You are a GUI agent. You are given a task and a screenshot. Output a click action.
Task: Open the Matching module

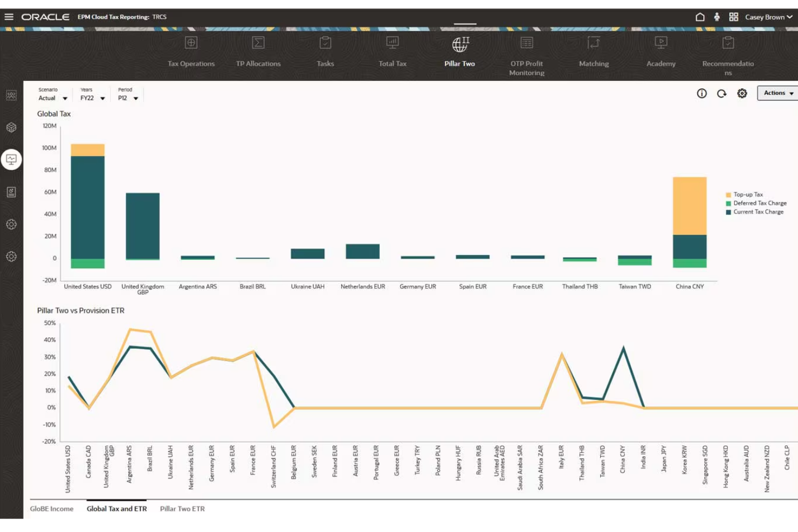tap(594, 51)
